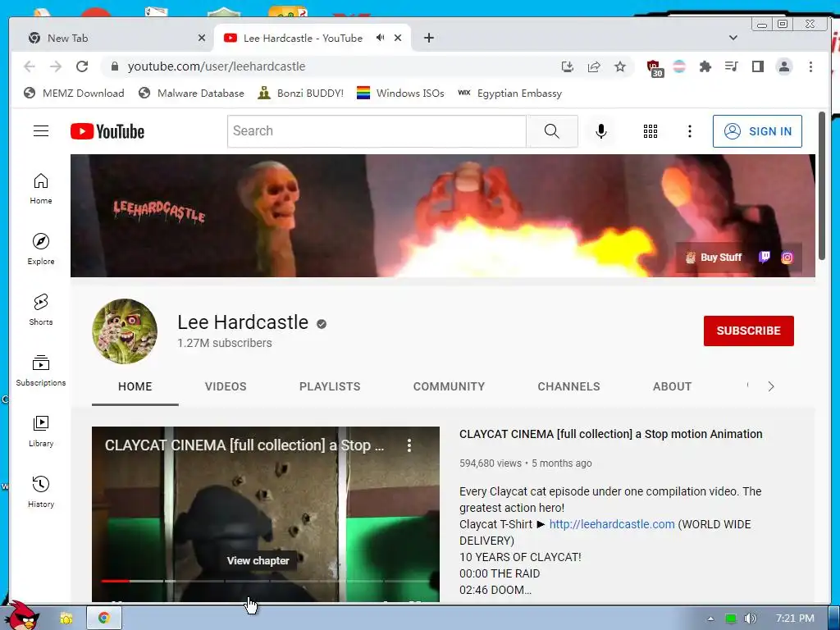Click the Twitch icon on the banner

pyautogui.click(x=765, y=257)
